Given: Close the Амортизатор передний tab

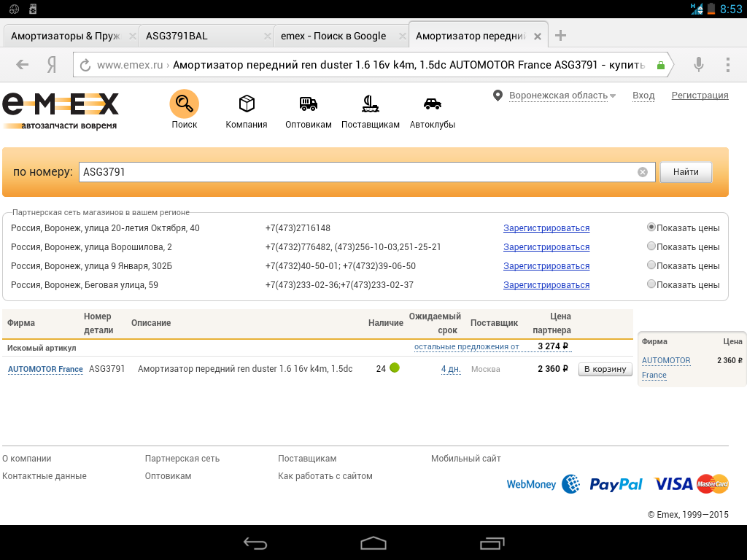Looking at the screenshot, I should (x=538, y=36).
